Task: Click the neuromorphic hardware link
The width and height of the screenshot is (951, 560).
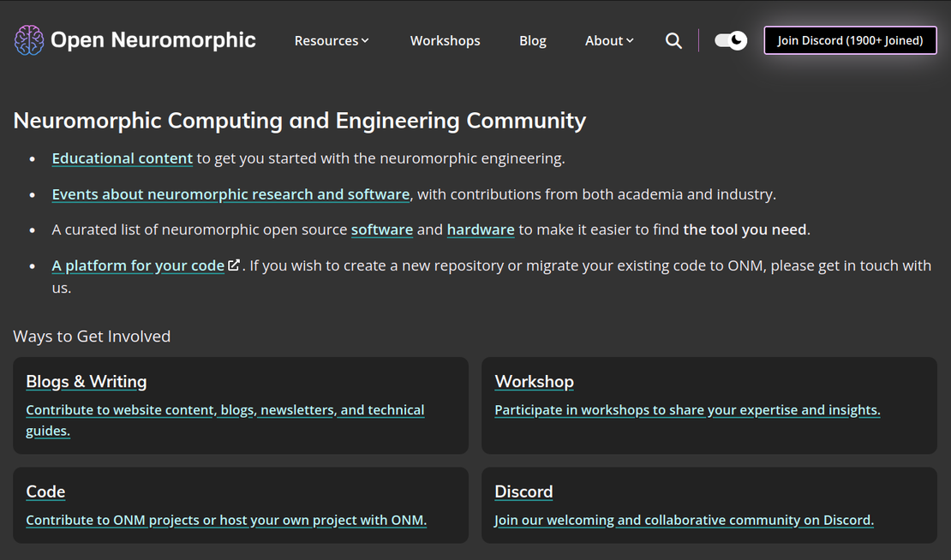Action: [x=481, y=229]
